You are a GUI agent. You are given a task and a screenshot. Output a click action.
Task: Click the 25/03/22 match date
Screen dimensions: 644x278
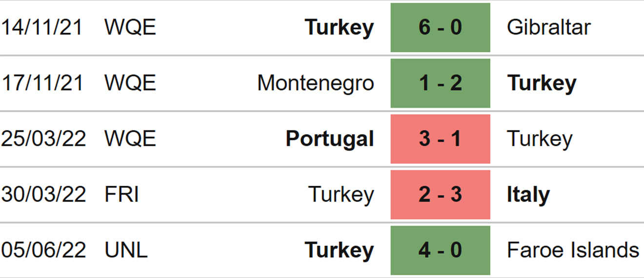pyautogui.click(x=43, y=139)
